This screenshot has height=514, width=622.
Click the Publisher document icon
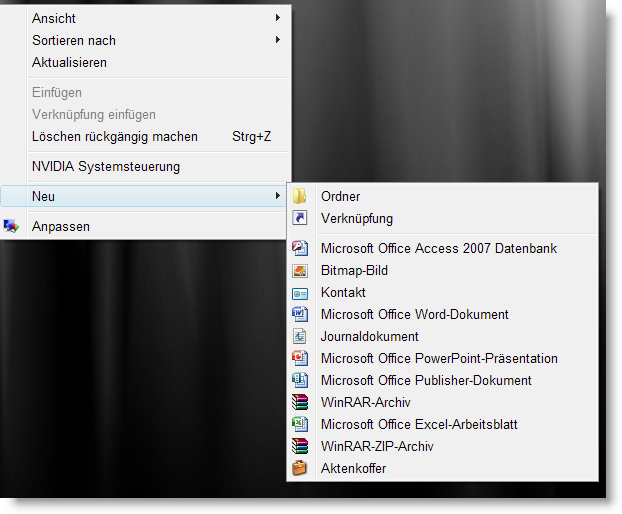[x=300, y=380]
